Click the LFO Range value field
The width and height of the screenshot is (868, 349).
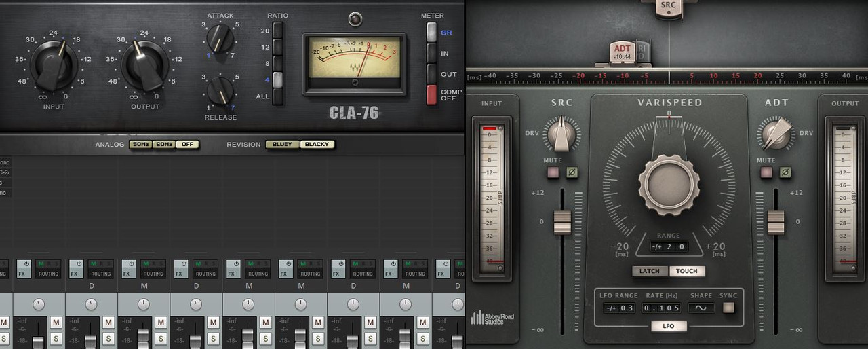click(618, 308)
